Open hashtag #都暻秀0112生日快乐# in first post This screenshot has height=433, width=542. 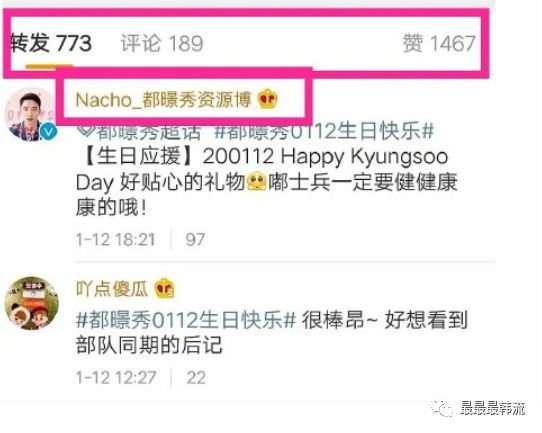point(324,131)
